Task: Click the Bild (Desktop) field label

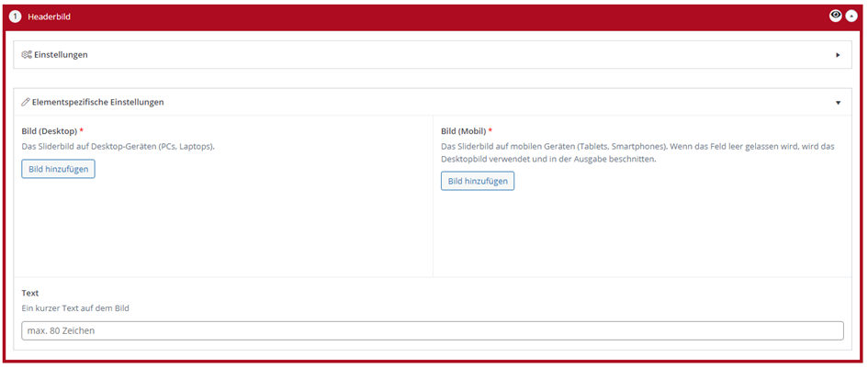Action: [49, 131]
